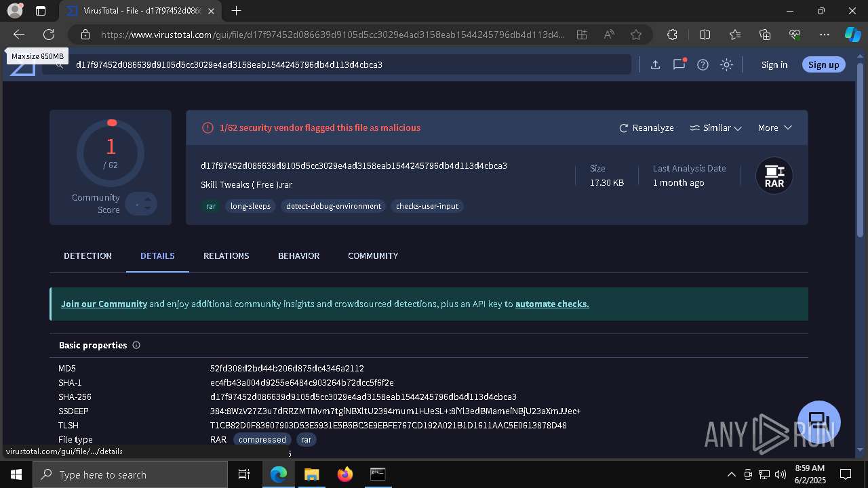Click the 'detect-debug-environment' tag
The image size is (868, 488).
tap(334, 206)
